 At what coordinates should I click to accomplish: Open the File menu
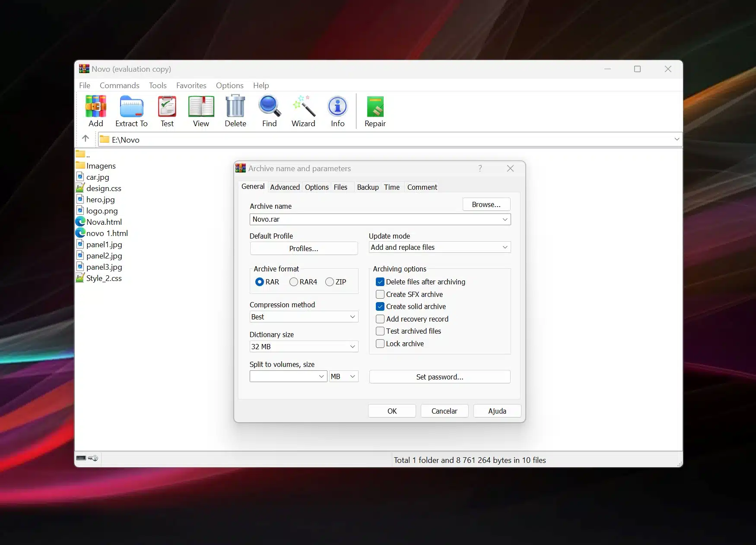pos(85,85)
